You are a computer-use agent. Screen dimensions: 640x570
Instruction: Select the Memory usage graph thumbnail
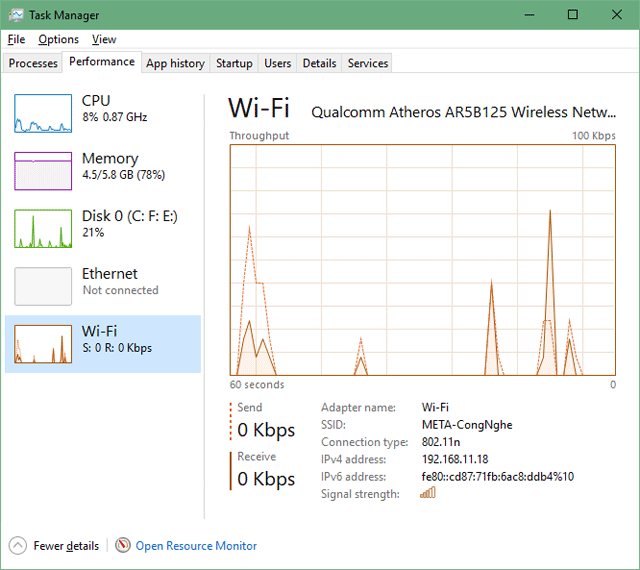(x=43, y=171)
